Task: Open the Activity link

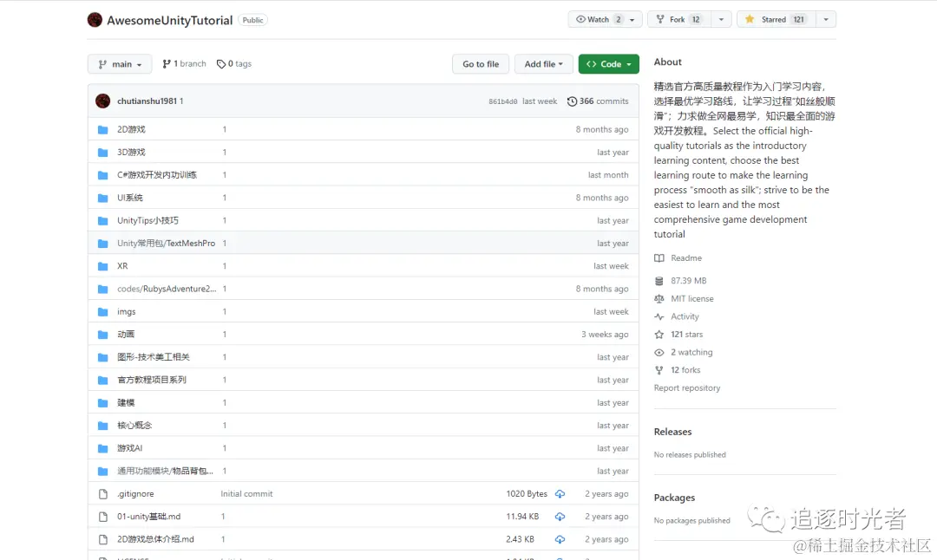Action: (x=685, y=316)
